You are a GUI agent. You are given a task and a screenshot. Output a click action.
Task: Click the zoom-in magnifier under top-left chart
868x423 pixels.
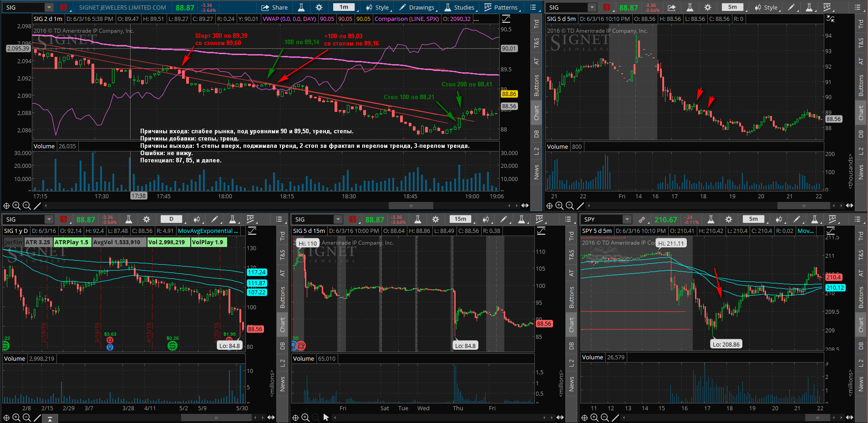[16, 206]
